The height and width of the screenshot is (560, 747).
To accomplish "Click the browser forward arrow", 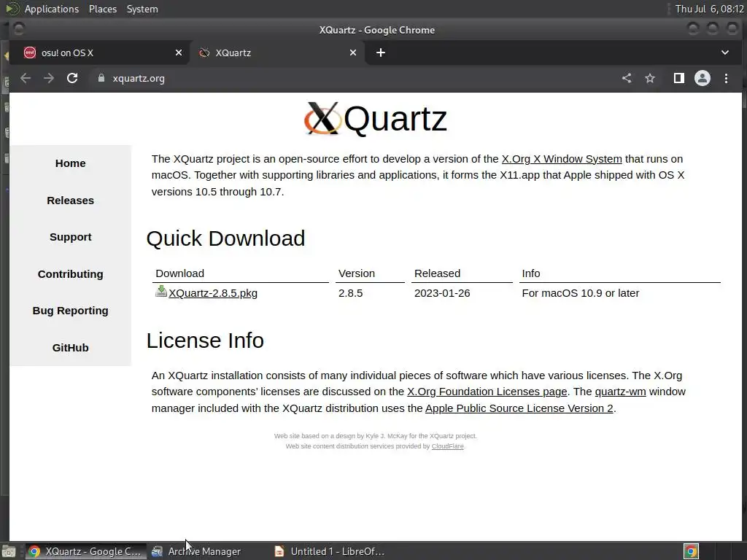I will click(49, 78).
